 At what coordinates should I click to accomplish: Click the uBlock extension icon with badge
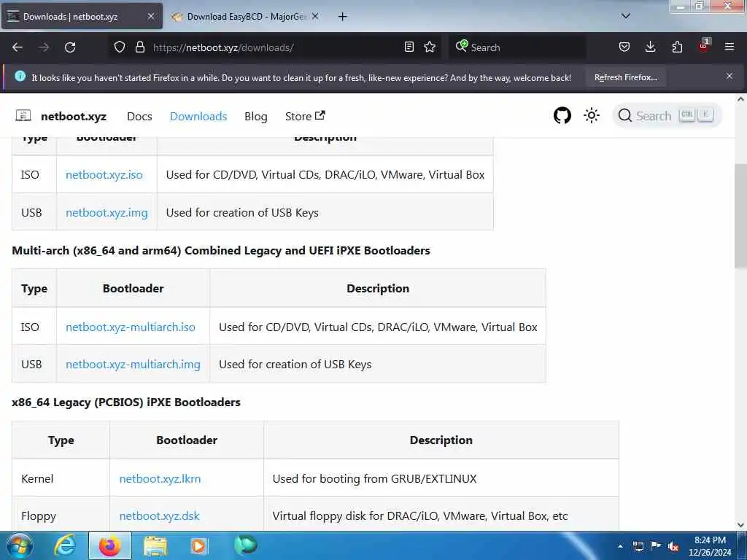pos(704,46)
